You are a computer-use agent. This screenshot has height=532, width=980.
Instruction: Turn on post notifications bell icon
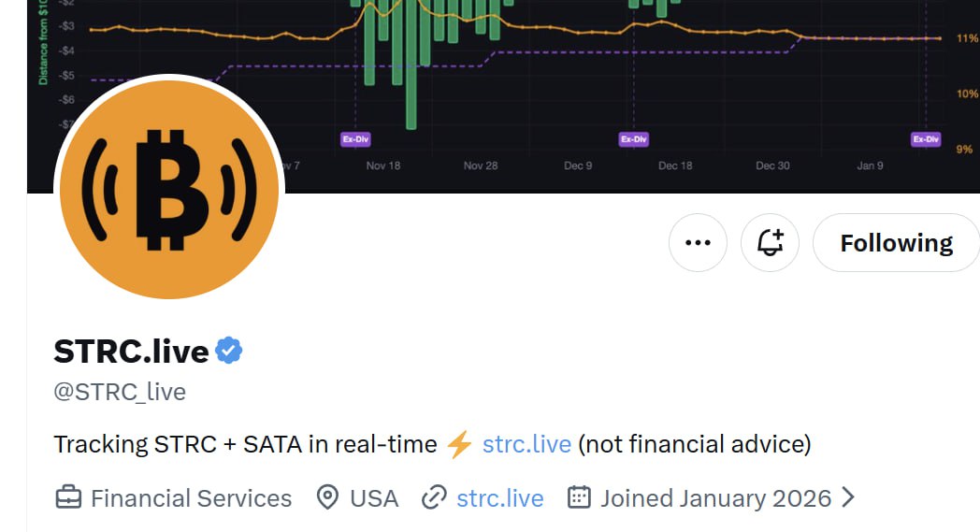[770, 242]
